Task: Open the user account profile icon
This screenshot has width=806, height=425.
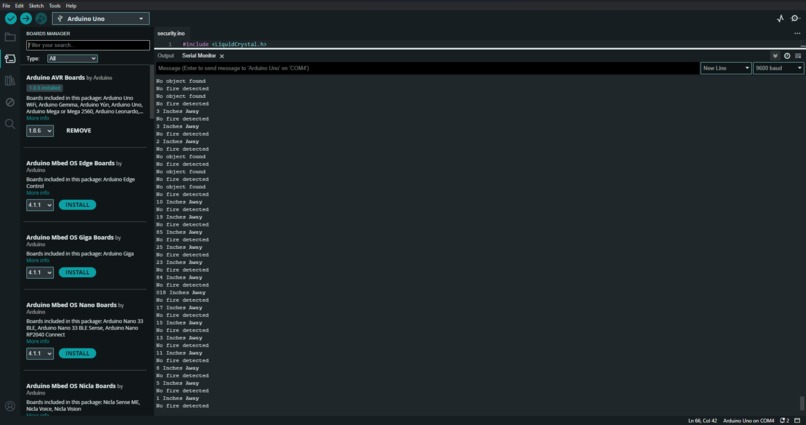Action: pos(10,406)
